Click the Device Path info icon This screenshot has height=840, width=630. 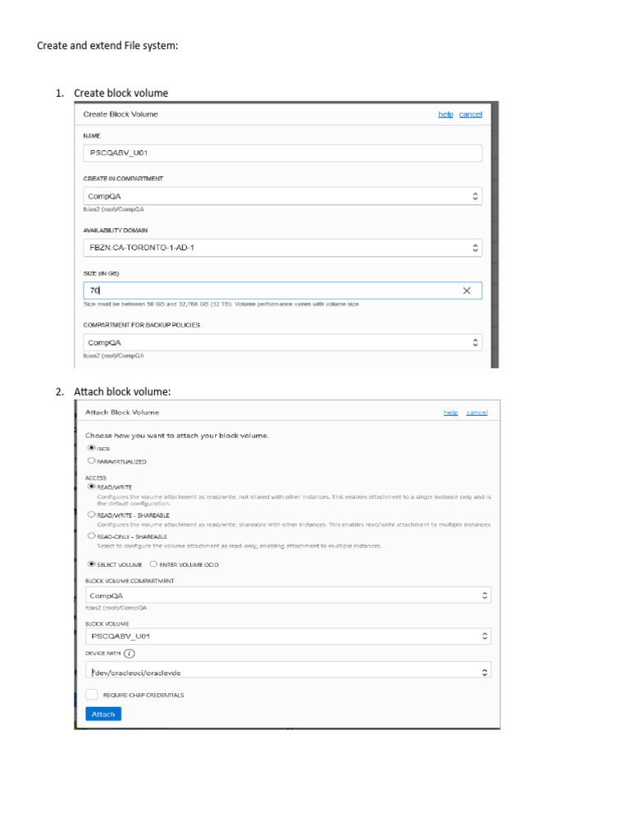(130, 654)
